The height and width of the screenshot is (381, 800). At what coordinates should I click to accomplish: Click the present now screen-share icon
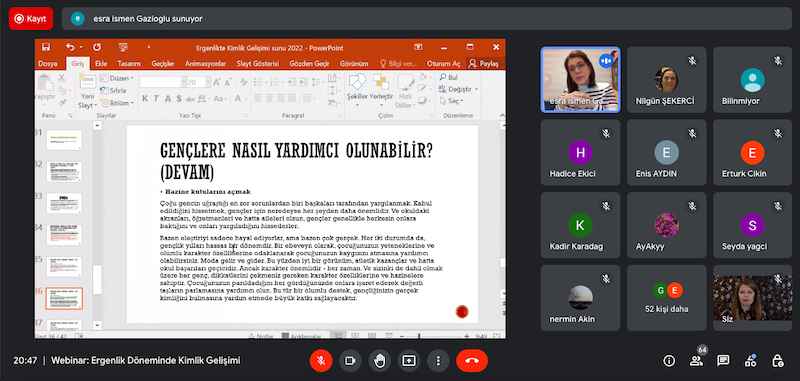[409, 361]
